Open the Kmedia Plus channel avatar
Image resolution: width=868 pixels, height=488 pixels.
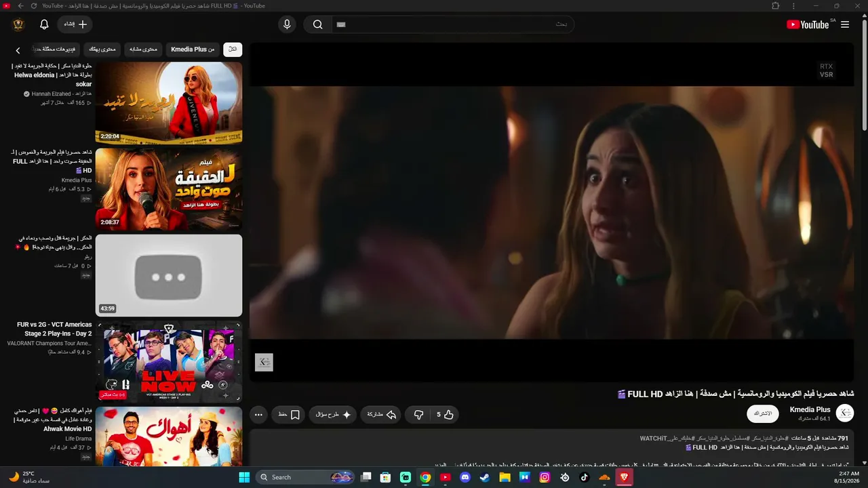point(845,413)
